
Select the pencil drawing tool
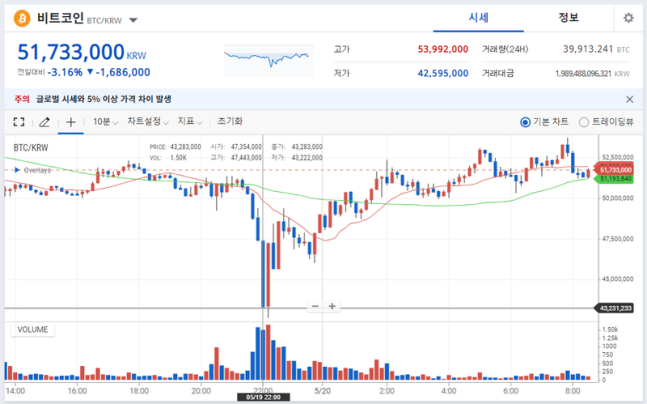tap(45, 122)
